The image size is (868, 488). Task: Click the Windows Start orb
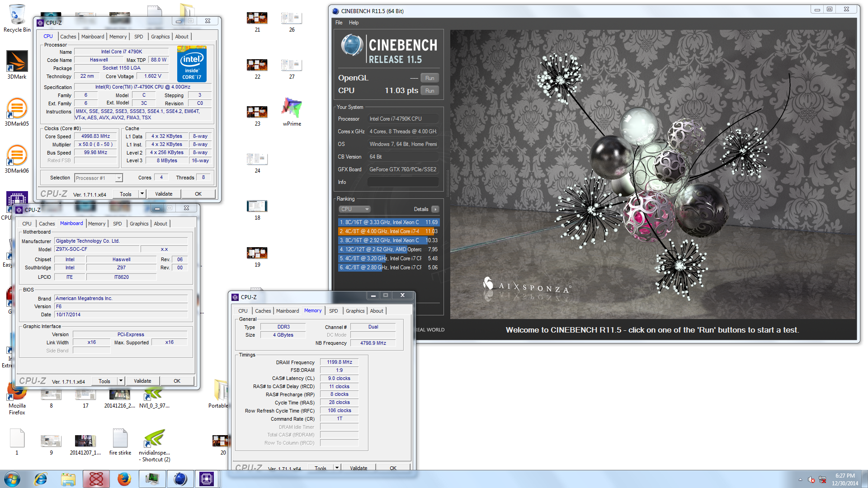(x=12, y=479)
